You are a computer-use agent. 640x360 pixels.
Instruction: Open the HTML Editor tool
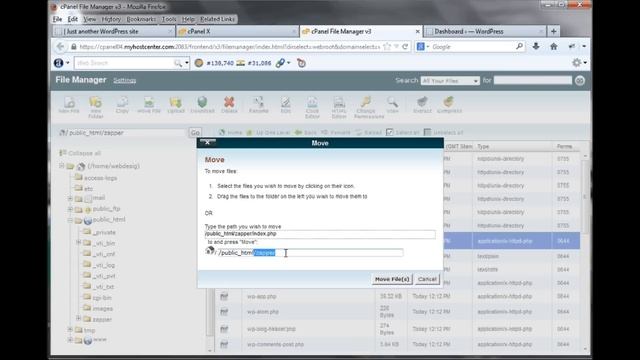[339, 107]
